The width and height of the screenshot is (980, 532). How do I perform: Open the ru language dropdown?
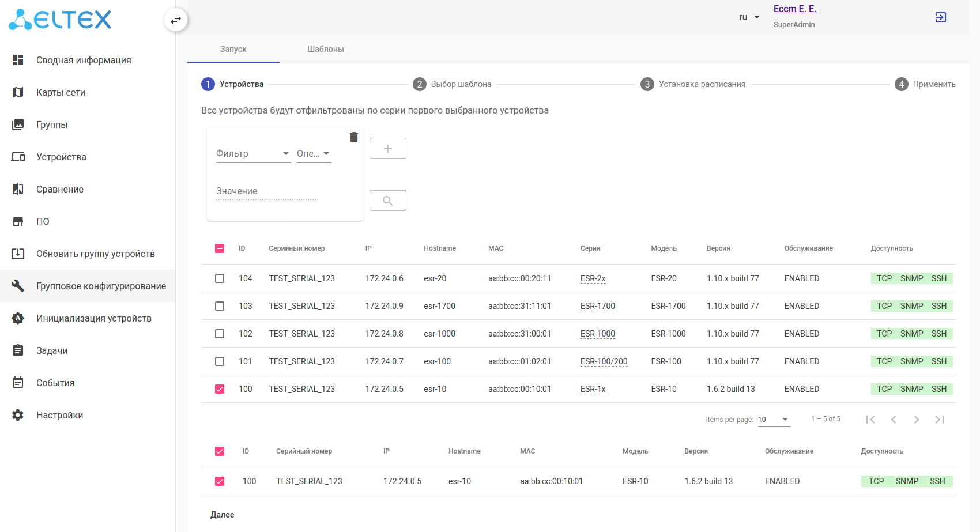click(749, 17)
